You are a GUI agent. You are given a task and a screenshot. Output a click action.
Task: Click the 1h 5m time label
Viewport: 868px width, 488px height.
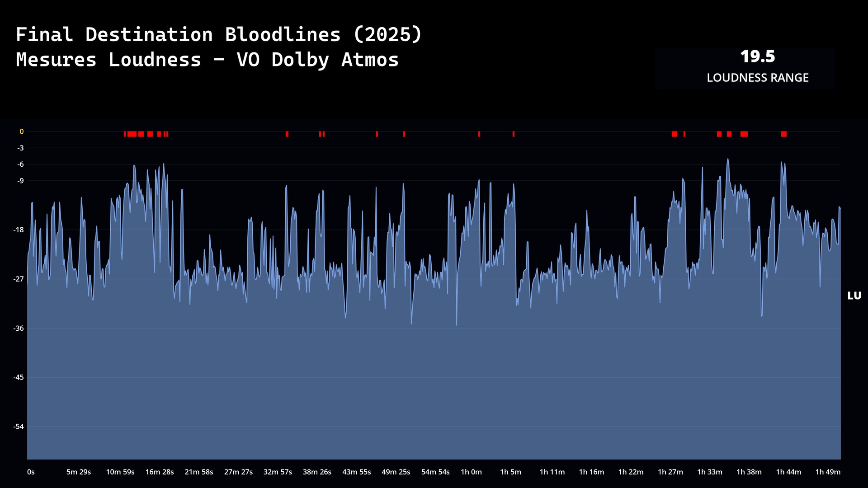(x=510, y=472)
